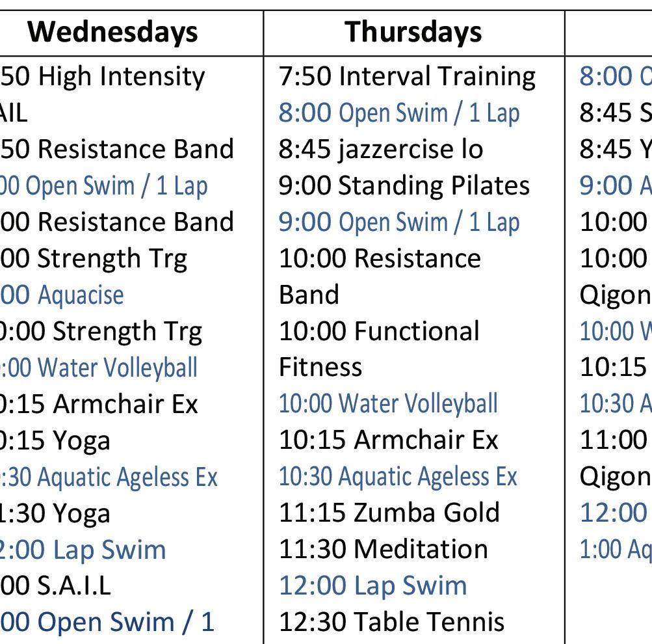Select Thursday 8:00 Open Swim entry
The height and width of the screenshot is (644, 652).
399,113
